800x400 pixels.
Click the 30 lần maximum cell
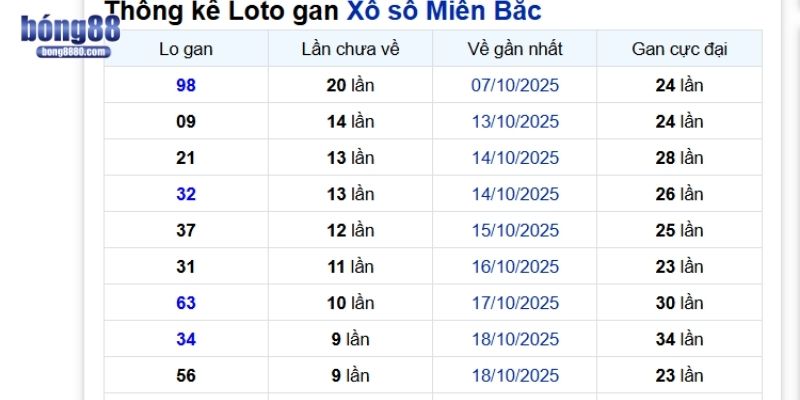pos(679,303)
